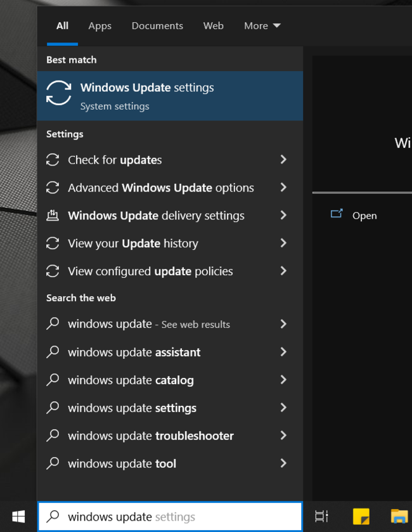This screenshot has height=532, width=412.
Task: Click the search box magnifier icon
Action: [x=53, y=516]
